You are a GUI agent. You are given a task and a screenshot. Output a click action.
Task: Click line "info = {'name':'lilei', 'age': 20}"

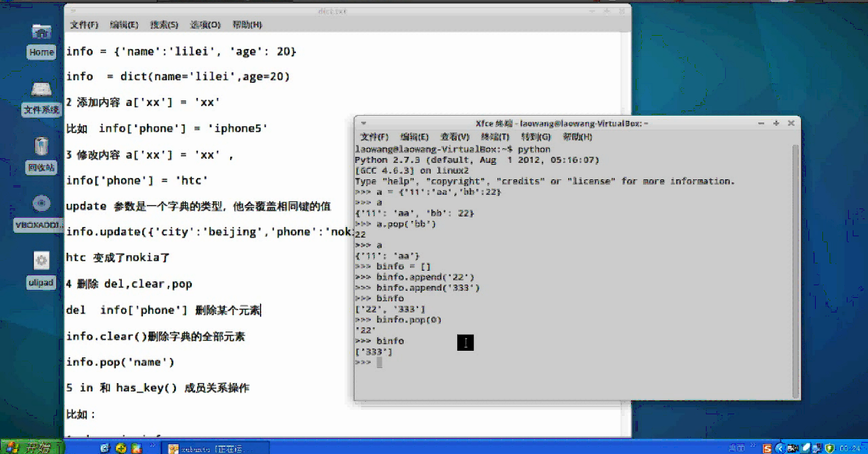[x=181, y=51]
